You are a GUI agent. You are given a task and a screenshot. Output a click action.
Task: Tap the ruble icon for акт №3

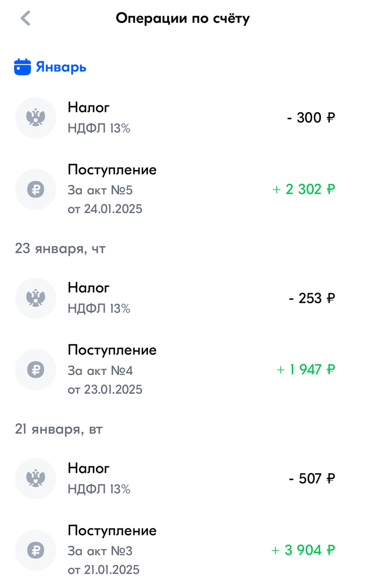[36, 550]
